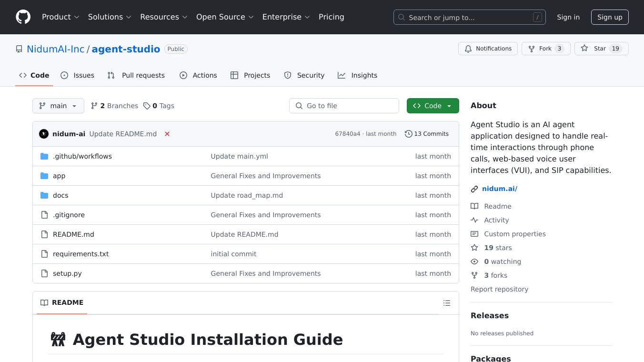This screenshot has height=362, width=644.
Task: Open the README outline list icon
Action: coord(446,303)
